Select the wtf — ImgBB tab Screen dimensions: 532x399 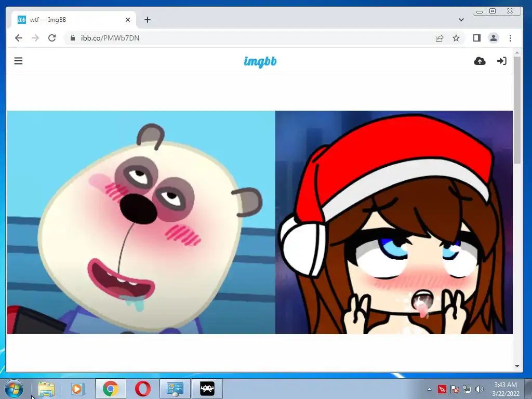pyautogui.click(x=74, y=20)
